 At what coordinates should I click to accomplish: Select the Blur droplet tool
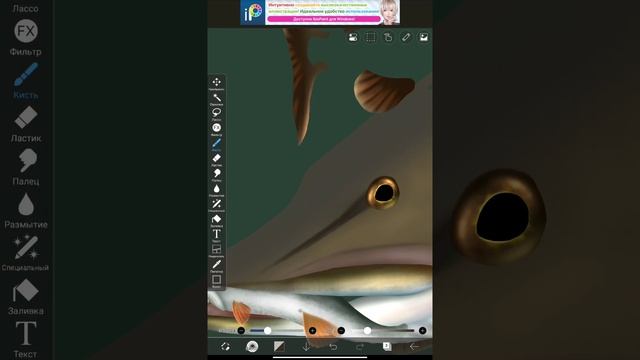[216, 190]
